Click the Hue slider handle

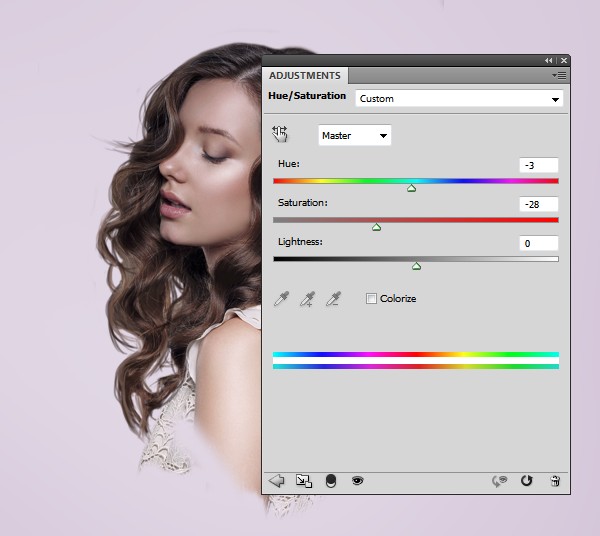point(411,188)
